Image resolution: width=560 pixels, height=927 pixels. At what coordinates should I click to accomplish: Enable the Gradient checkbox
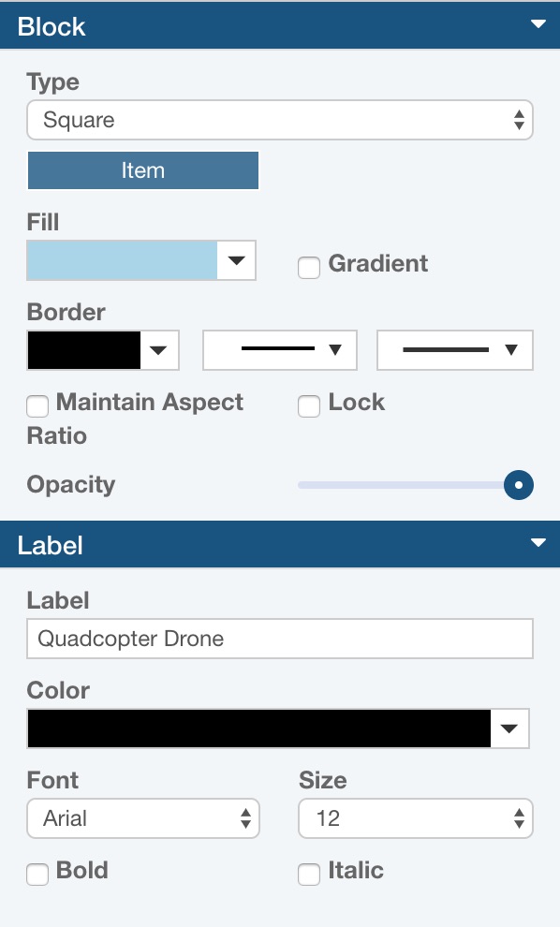point(309,268)
